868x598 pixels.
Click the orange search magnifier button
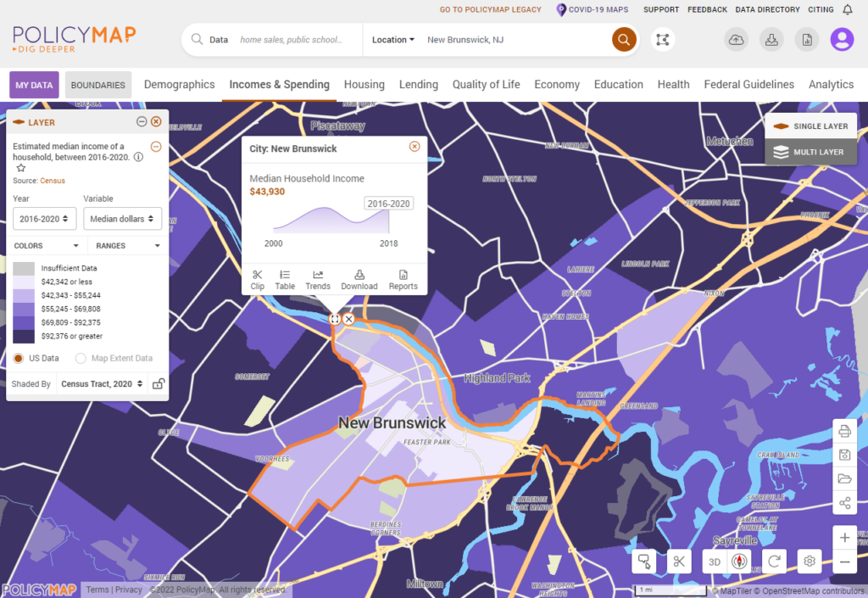click(x=624, y=39)
